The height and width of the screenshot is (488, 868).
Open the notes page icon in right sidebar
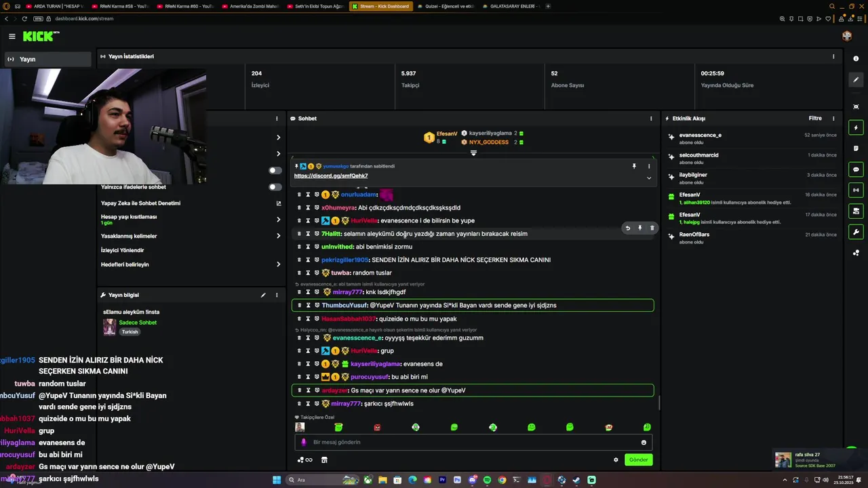[856, 148]
